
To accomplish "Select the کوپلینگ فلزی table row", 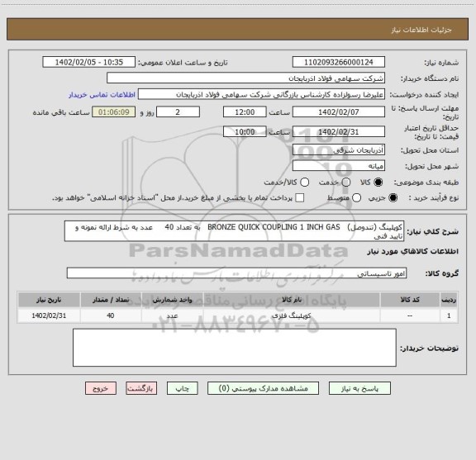I will click(238, 315).
